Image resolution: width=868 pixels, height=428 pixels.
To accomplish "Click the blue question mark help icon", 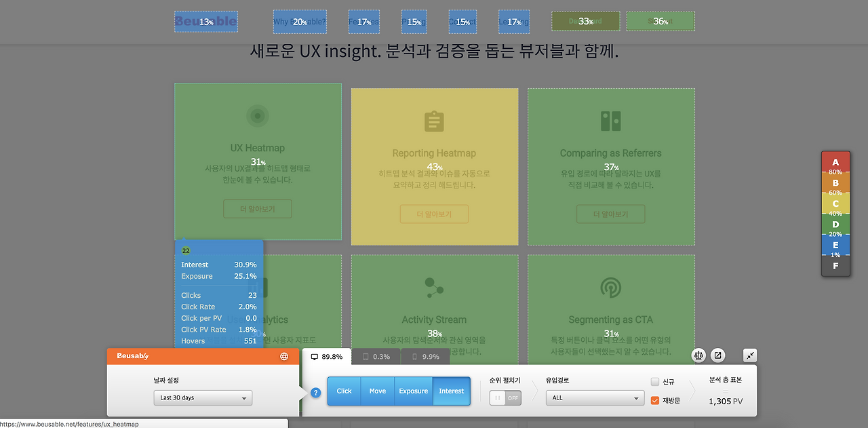I will click(x=315, y=392).
